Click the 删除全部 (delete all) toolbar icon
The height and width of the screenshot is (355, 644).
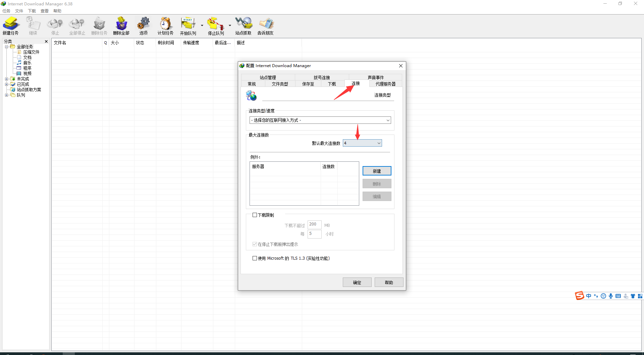[121, 26]
